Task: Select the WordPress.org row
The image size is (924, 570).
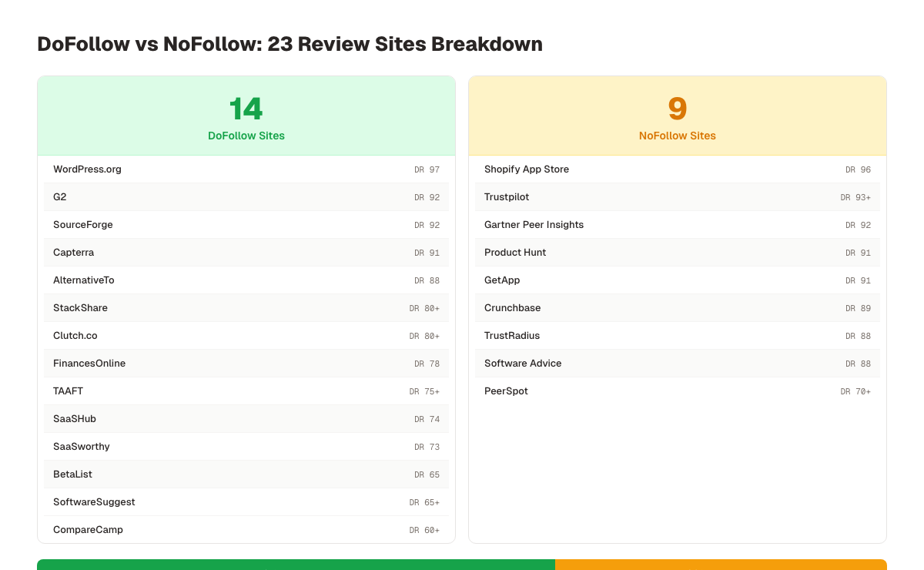Action: click(246, 169)
